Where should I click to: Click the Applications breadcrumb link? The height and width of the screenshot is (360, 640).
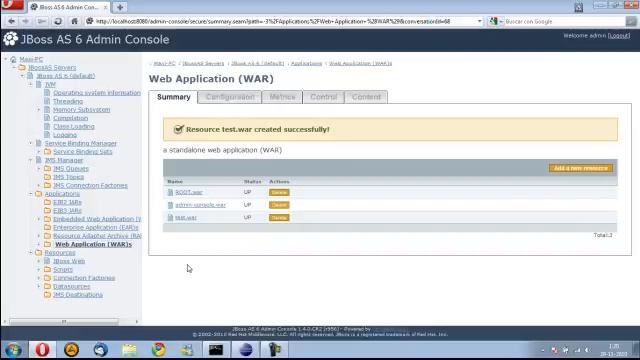pos(307,63)
